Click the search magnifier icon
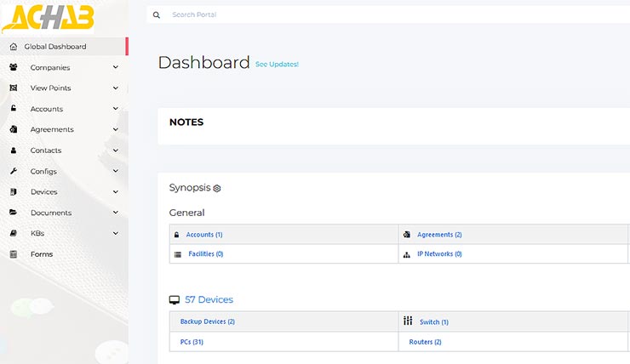 (157, 14)
